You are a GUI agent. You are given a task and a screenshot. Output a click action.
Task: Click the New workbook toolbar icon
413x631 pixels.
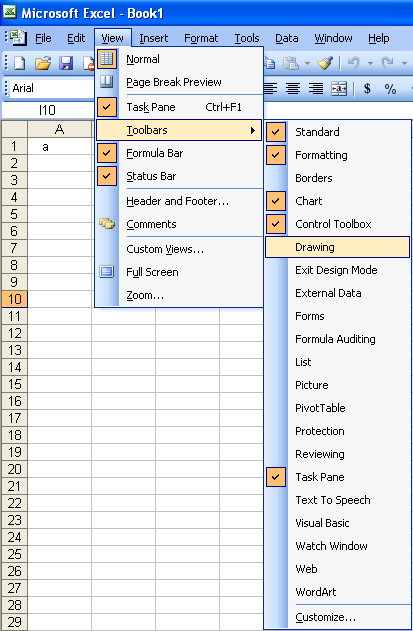pos(19,63)
